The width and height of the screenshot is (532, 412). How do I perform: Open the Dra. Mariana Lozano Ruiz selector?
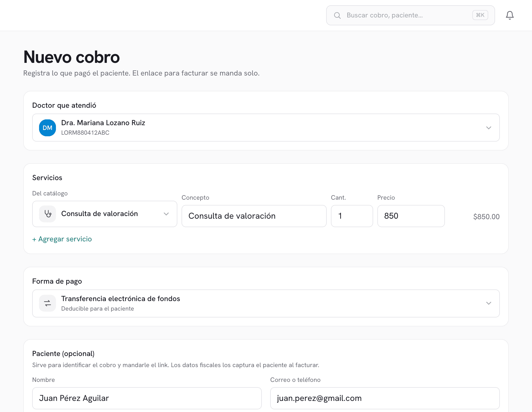[x=266, y=128]
